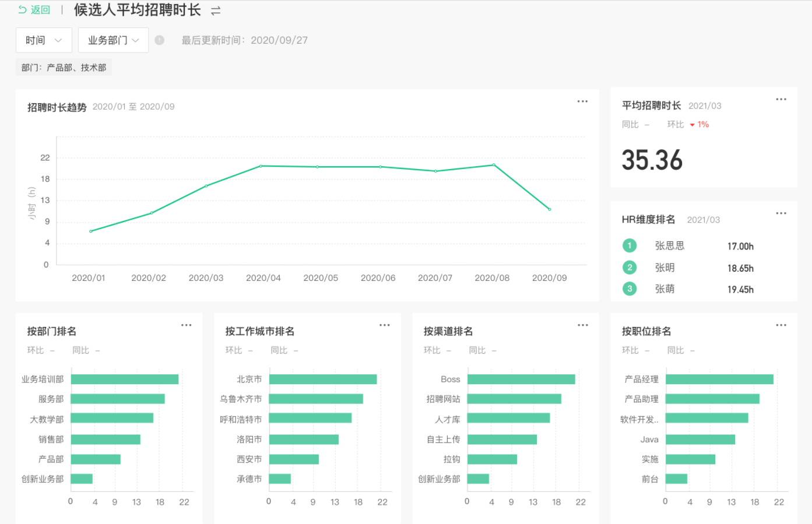Click the 2020/06 data point on trend line
Viewport: 812px width, 524px height.
pos(381,167)
